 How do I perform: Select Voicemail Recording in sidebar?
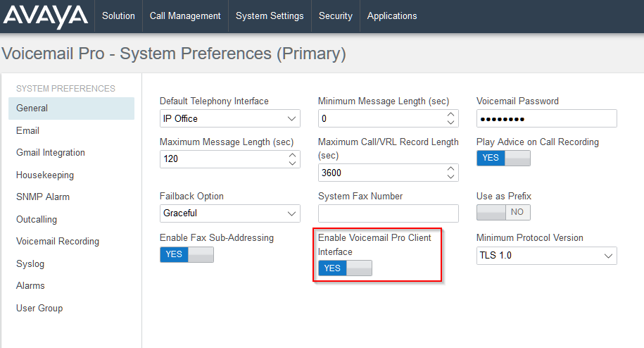tap(58, 241)
